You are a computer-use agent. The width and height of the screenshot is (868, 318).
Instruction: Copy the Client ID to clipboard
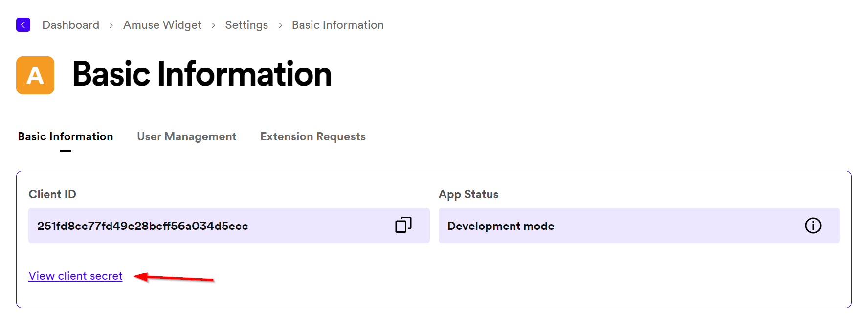(403, 225)
